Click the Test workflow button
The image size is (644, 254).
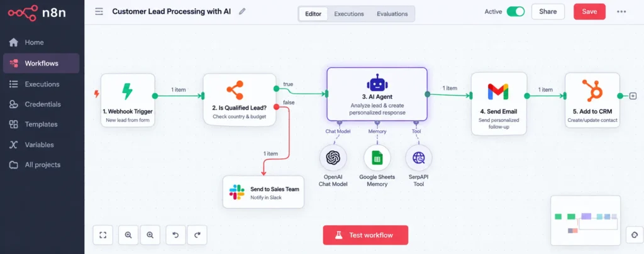(x=365, y=235)
